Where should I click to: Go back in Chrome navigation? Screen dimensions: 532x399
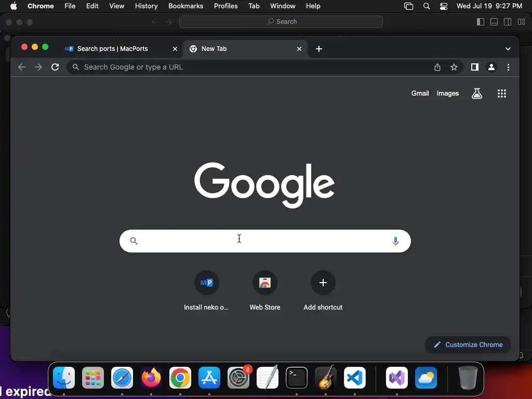coord(22,67)
